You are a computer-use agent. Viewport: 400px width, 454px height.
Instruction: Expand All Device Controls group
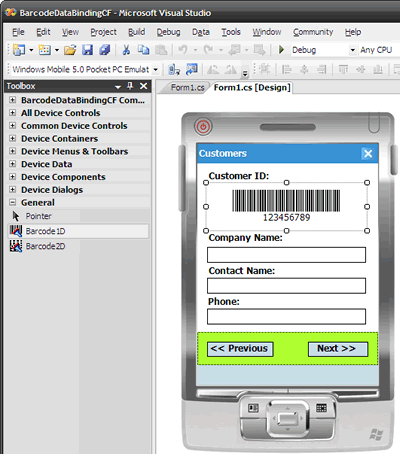point(12,113)
